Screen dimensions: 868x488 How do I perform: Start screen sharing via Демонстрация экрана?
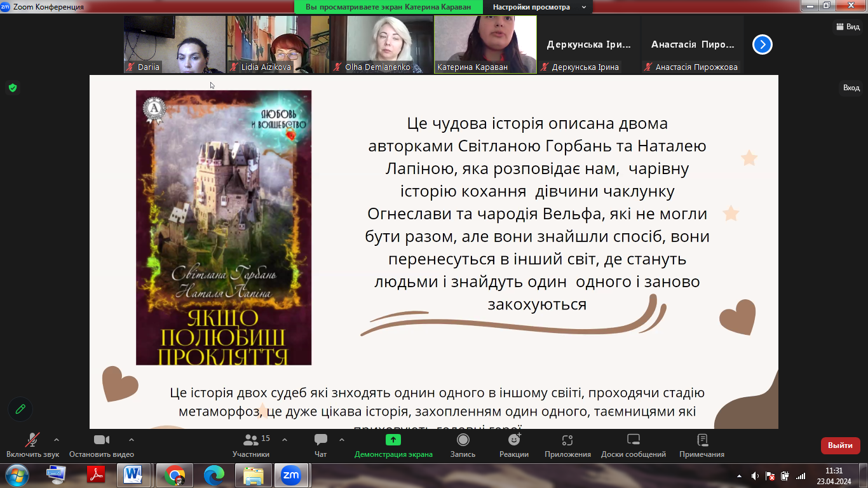click(x=393, y=445)
